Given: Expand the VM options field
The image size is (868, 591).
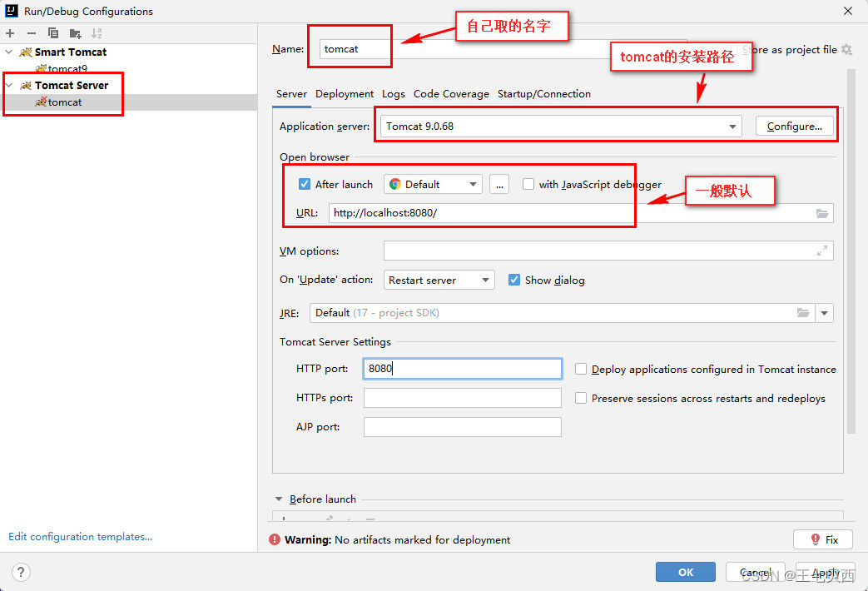Looking at the screenshot, I should pos(822,251).
